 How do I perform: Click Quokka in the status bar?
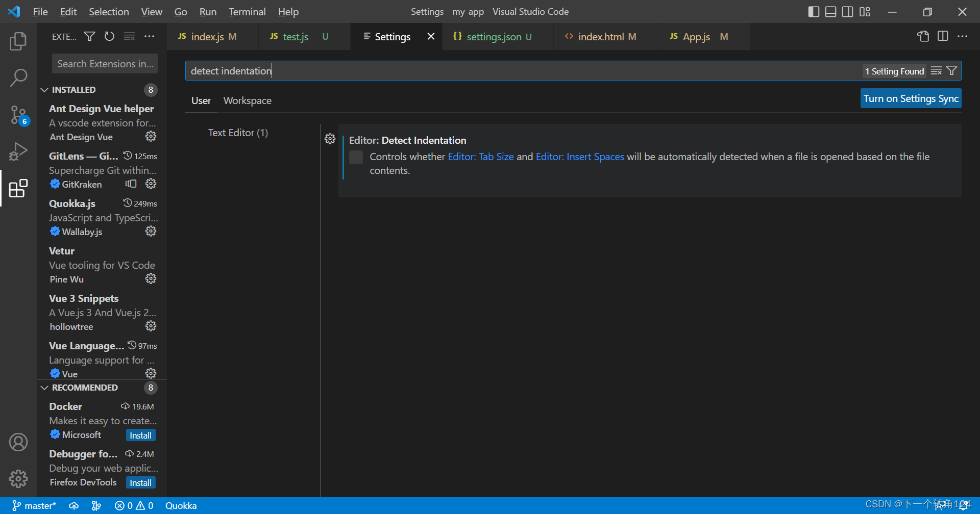coord(181,505)
